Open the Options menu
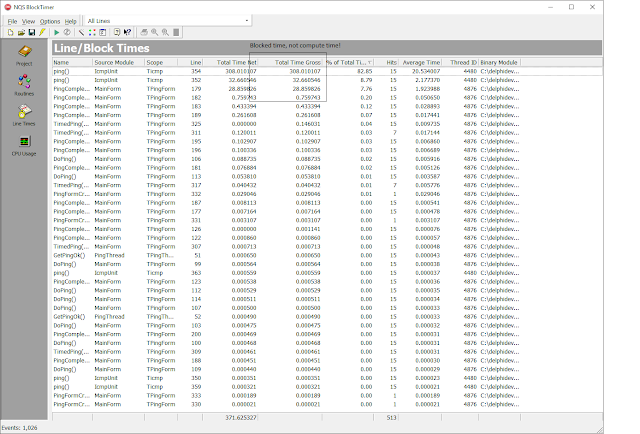This screenshot has width=640, height=434. click(x=50, y=21)
